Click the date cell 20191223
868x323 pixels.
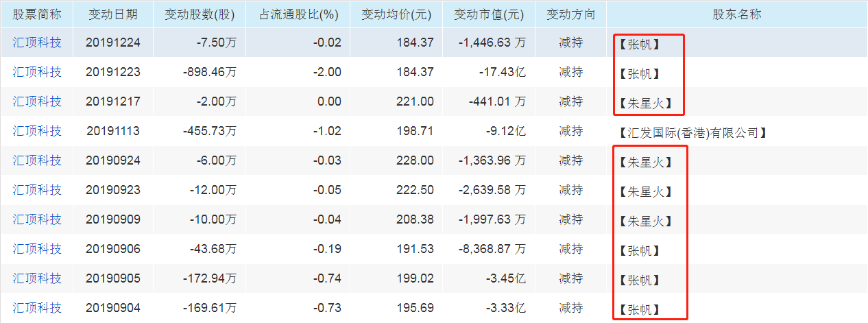pyautogui.click(x=113, y=72)
